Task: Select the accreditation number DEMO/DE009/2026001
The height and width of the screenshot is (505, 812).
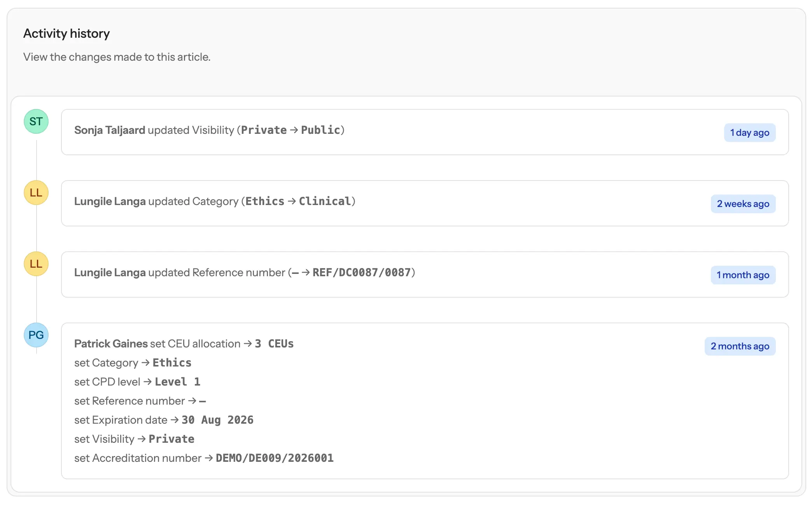Action: [275, 458]
